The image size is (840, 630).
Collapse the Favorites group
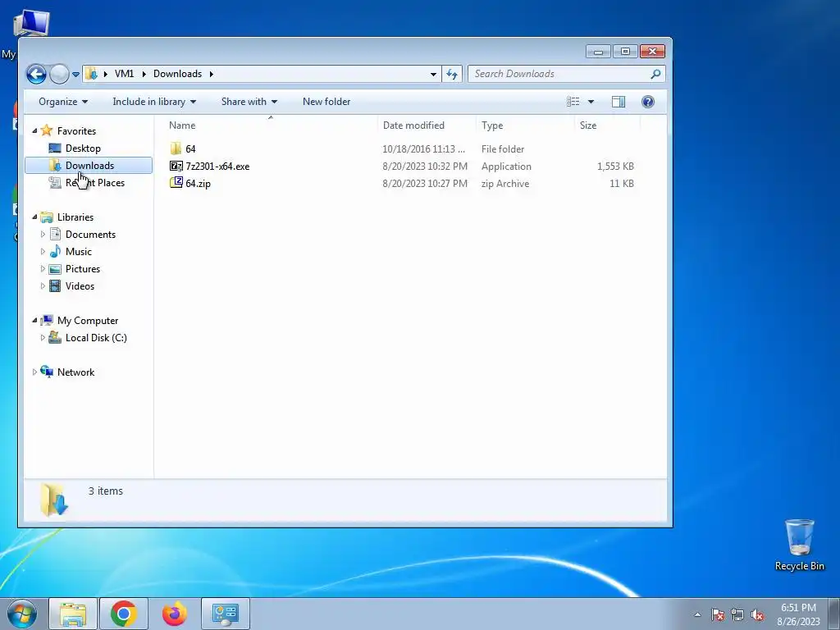click(34, 130)
